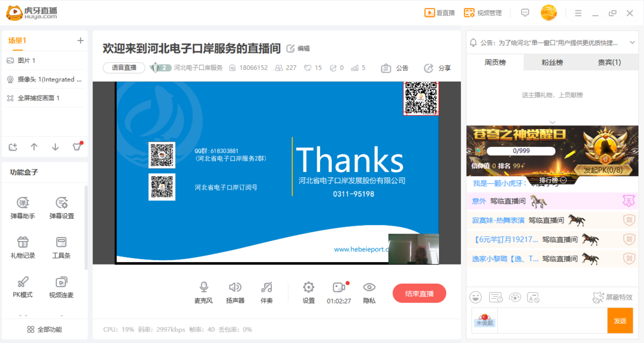Click the top-right QR code in preview
644x343 pixels.
[421, 98]
